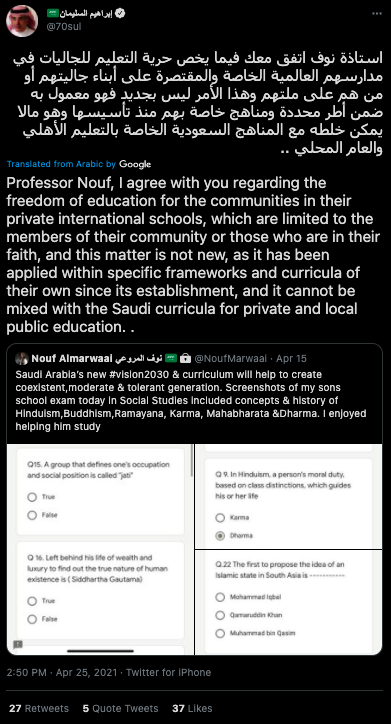The image size is (391, 724).
Task: Select Mohammad Iqbal radio option
Action: point(220,597)
